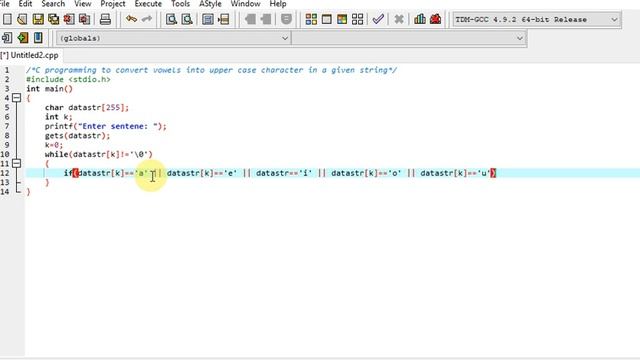Click the '#include <stdio.h>' line
The image size is (640, 360).
tap(68, 80)
